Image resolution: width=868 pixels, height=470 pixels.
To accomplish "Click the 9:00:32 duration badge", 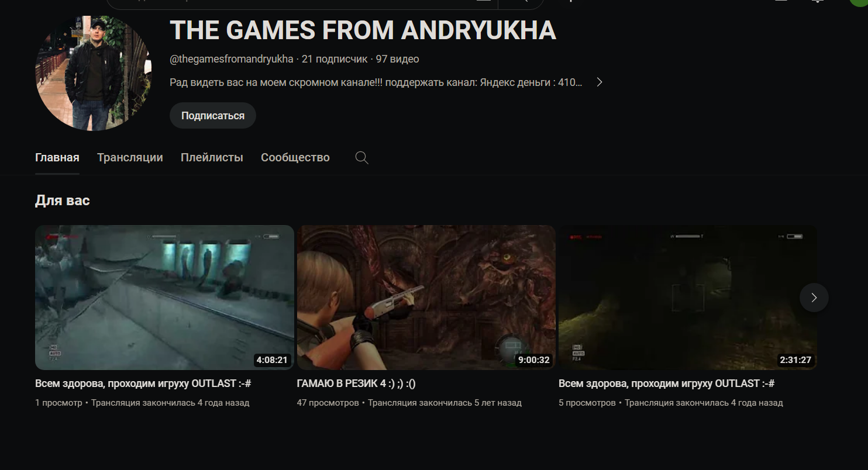I will pyautogui.click(x=534, y=360).
